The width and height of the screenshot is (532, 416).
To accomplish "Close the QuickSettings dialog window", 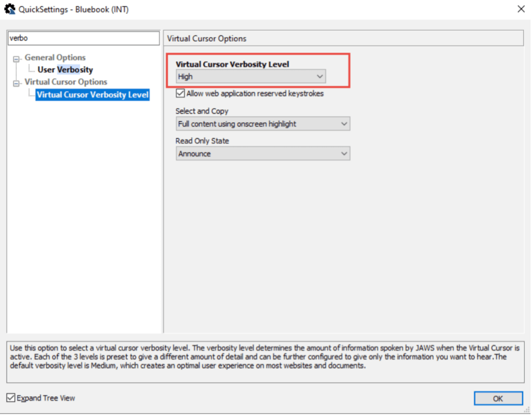I will pos(521,9).
